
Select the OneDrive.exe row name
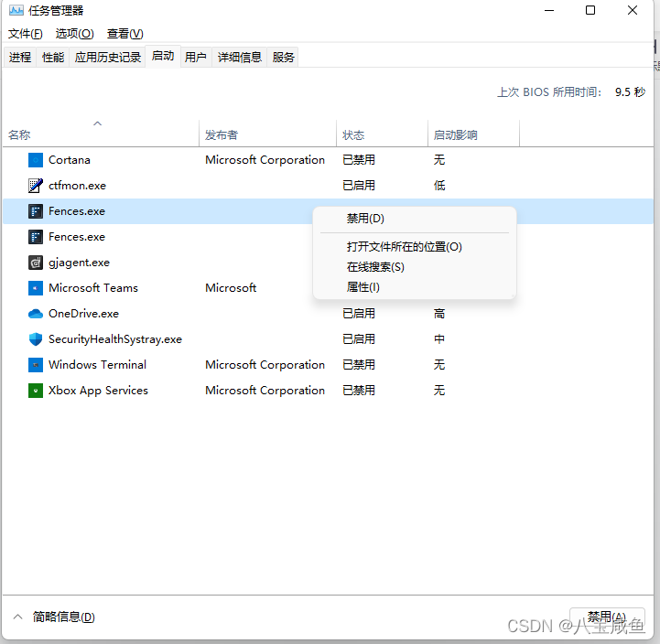84,314
